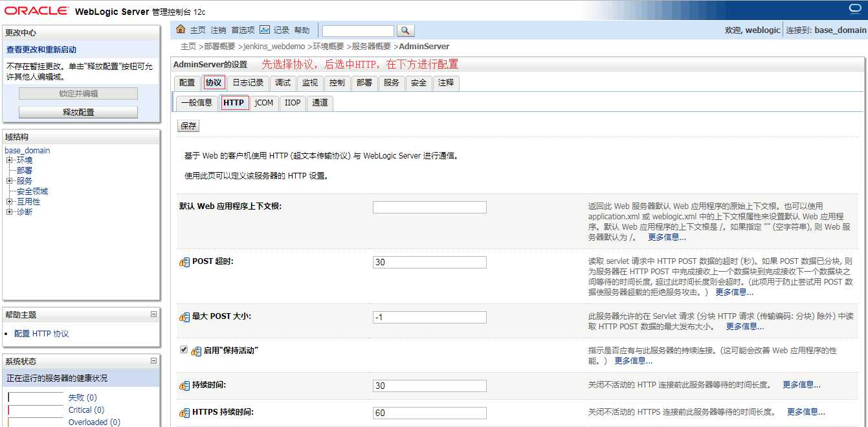Screen dimensions: 868x427
Task: Click the icon next to 持续时间 label
Action: 184,386
